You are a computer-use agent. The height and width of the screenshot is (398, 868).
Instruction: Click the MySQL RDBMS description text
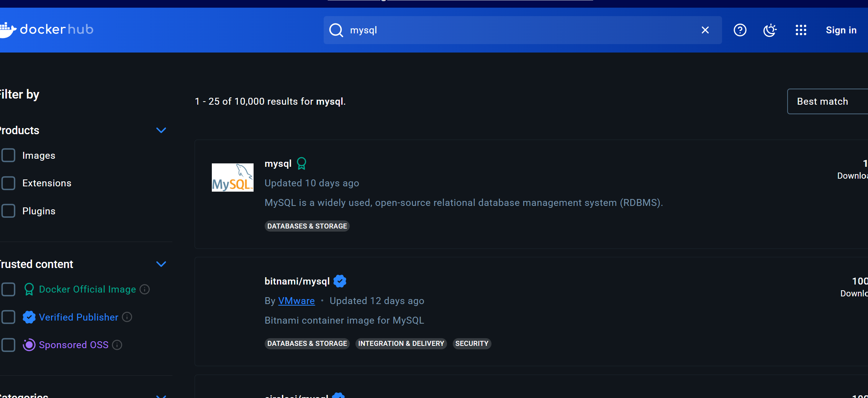coord(464,202)
